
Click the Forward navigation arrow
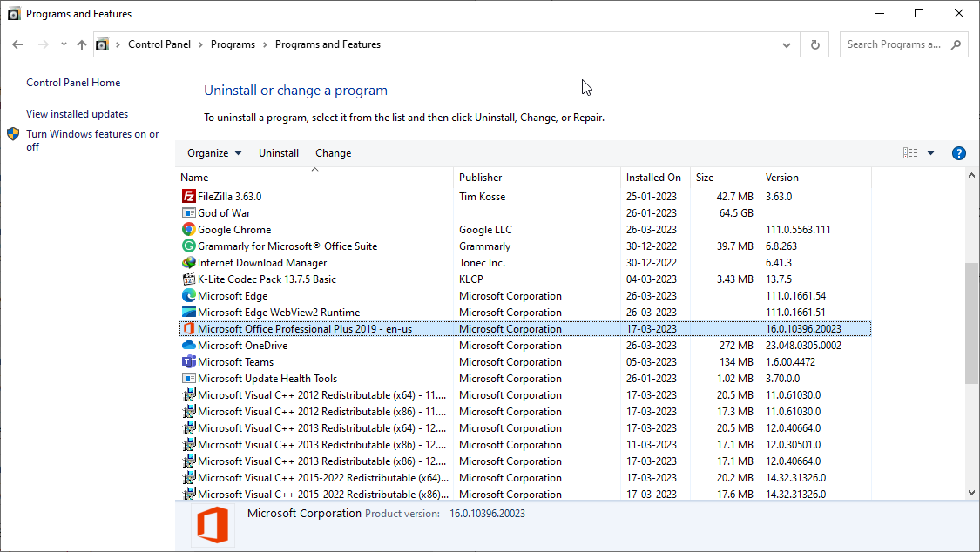point(44,44)
